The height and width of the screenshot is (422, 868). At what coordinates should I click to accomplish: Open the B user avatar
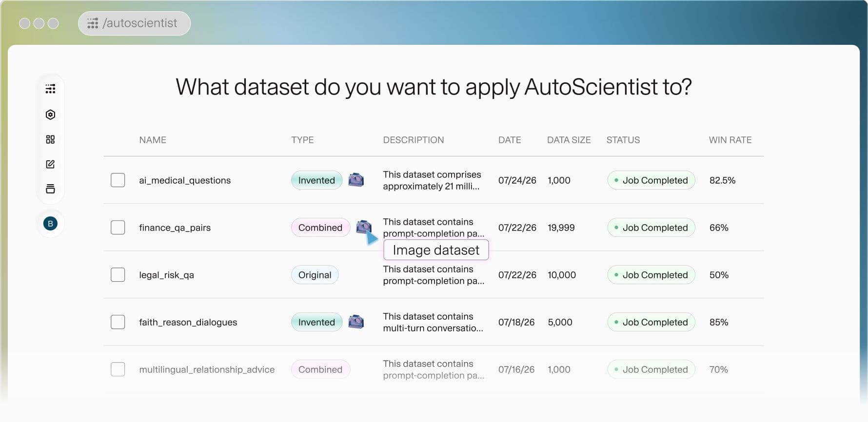[x=50, y=224]
